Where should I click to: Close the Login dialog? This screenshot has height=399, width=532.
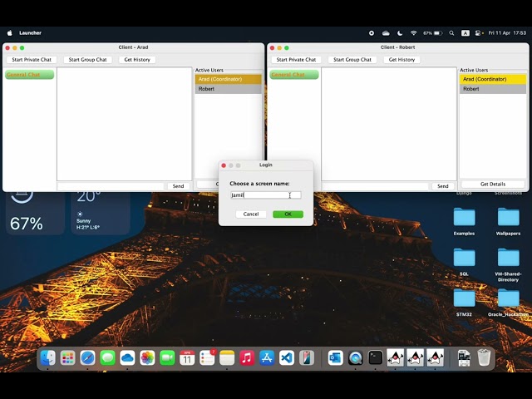224,165
